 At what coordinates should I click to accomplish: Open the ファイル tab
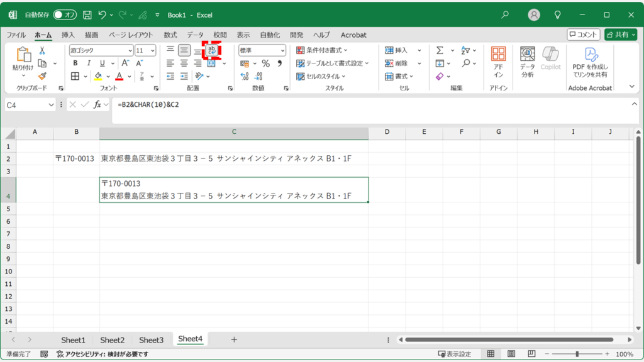click(16, 35)
